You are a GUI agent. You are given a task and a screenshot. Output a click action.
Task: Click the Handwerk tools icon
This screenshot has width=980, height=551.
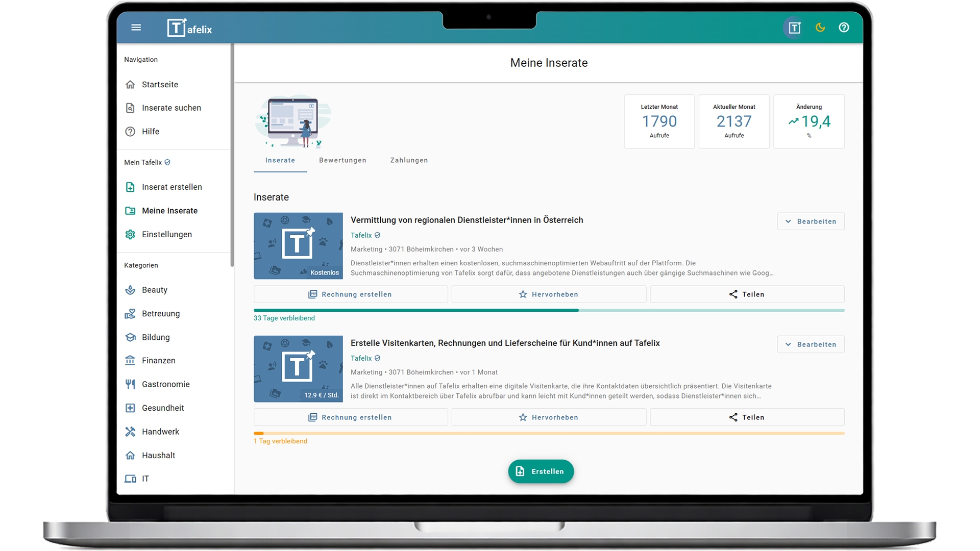[x=130, y=432]
